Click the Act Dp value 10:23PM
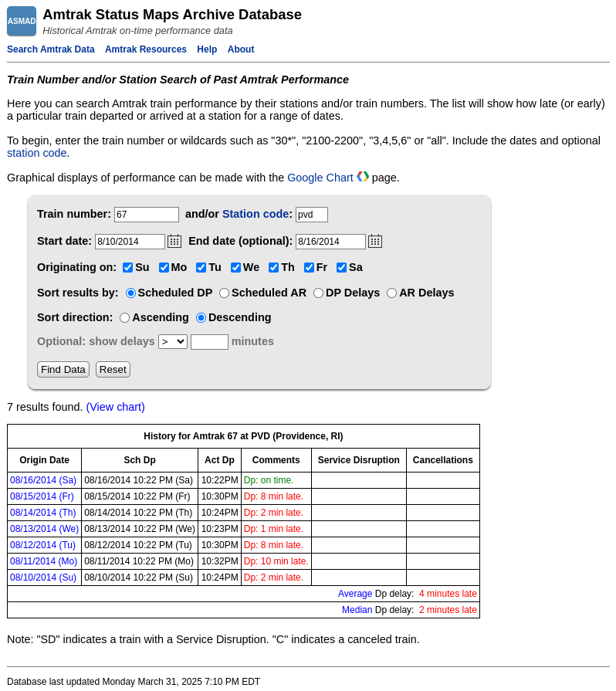616x691 pixels. 219,529
